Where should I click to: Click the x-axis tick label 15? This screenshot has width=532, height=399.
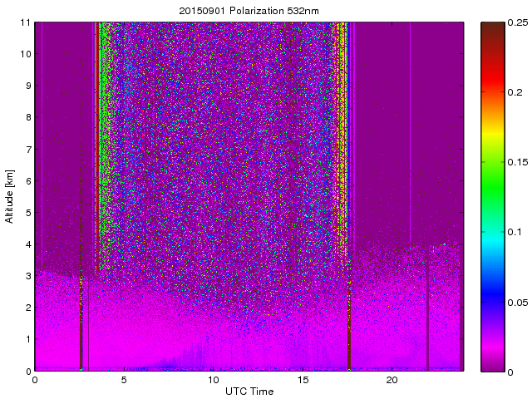tap(303, 380)
